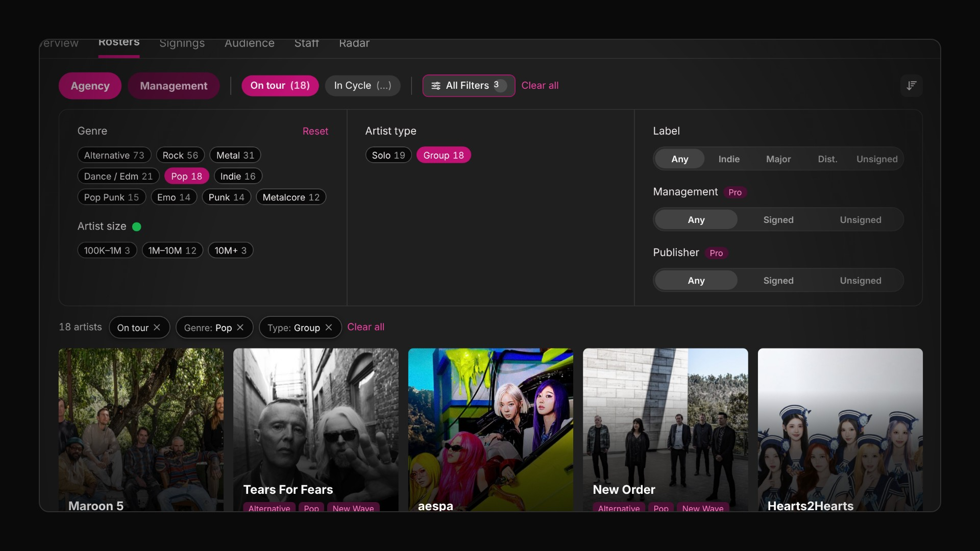Choose Major in the Label selector
The image size is (980, 551).
point(778,159)
